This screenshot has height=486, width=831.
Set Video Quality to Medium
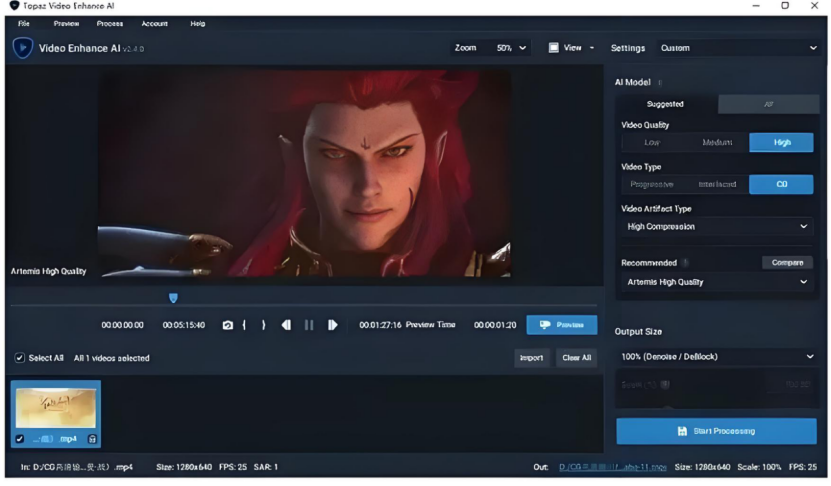click(x=717, y=143)
